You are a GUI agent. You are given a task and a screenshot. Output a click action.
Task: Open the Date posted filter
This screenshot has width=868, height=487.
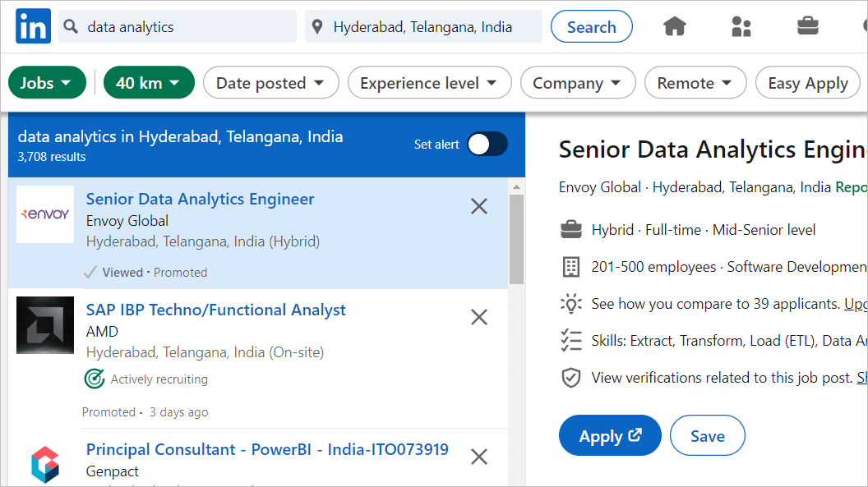(x=271, y=82)
